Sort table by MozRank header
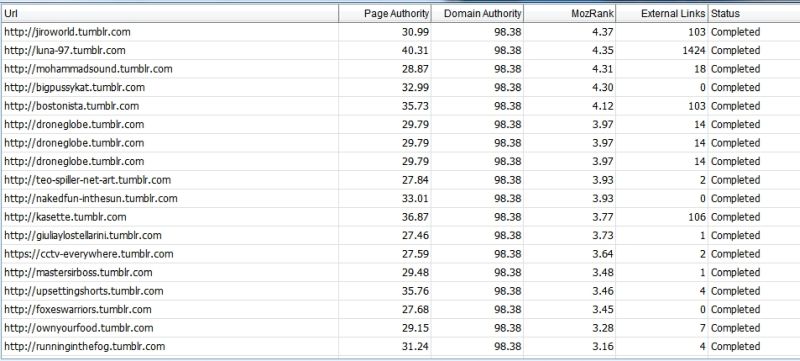800x361 pixels. [x=569, y=13]
